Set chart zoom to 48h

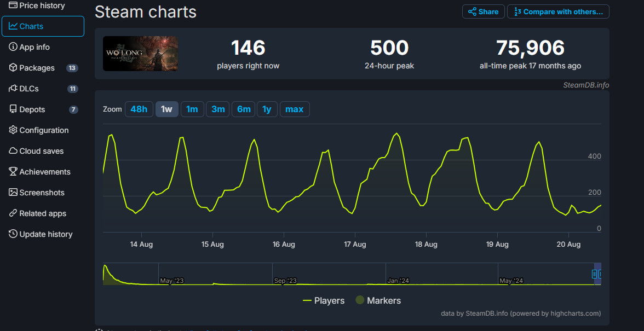(x=139, y=109)
